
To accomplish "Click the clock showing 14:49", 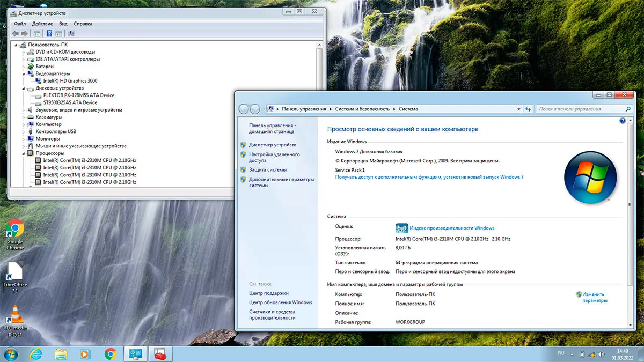I will (623, 351).
